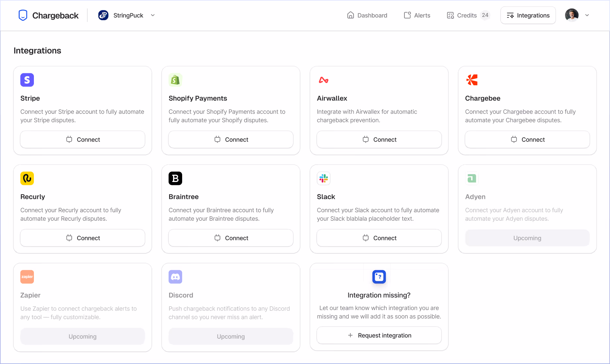The image size is (610, 364).
Task: Connect the Braintree integration
Action: click(231, 238)
